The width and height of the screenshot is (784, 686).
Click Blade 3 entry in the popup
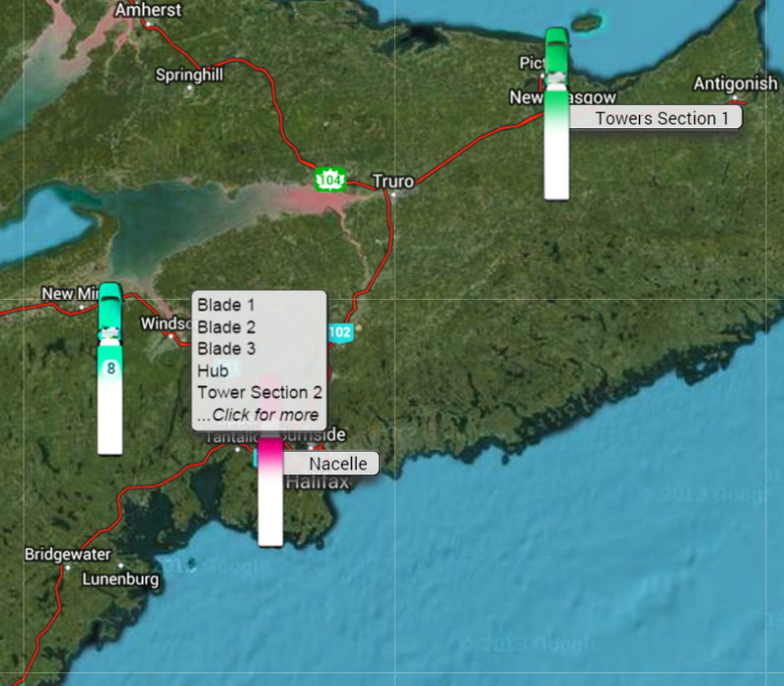(x=227, y=349)
